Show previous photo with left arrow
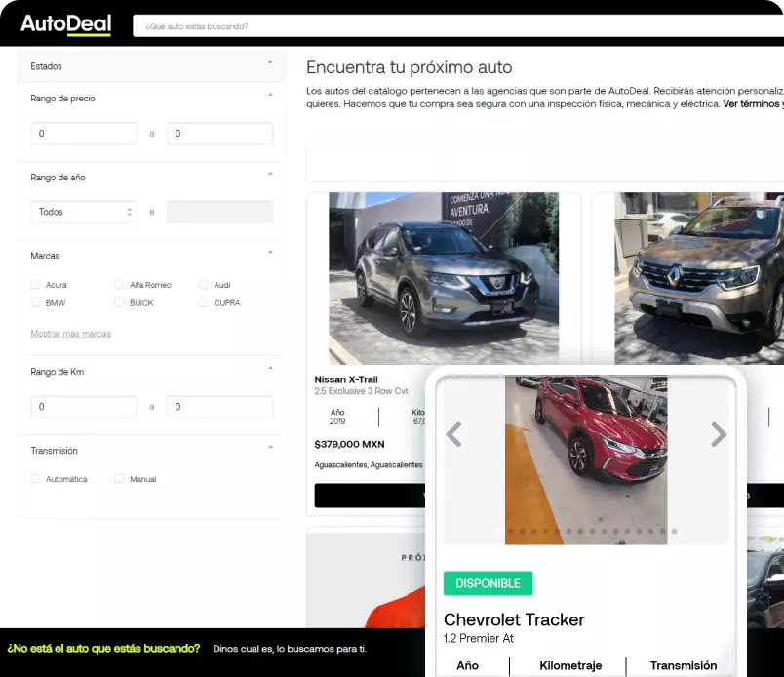Screen dimensions: 784x677 (x=453, y=434)
